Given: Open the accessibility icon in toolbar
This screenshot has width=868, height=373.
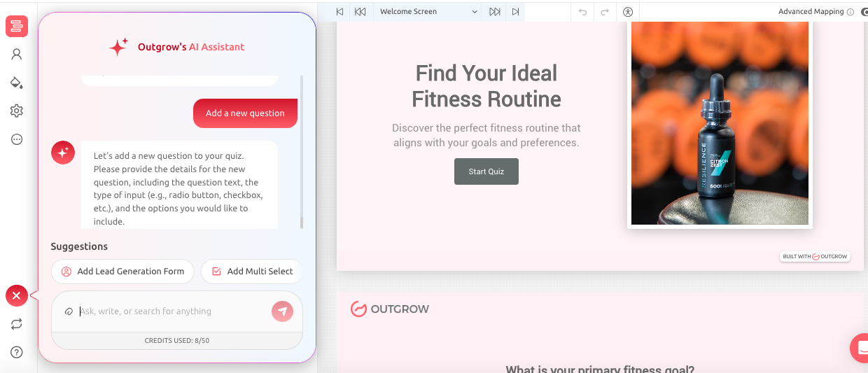Looking at the screenshot, I should (628, 12).
